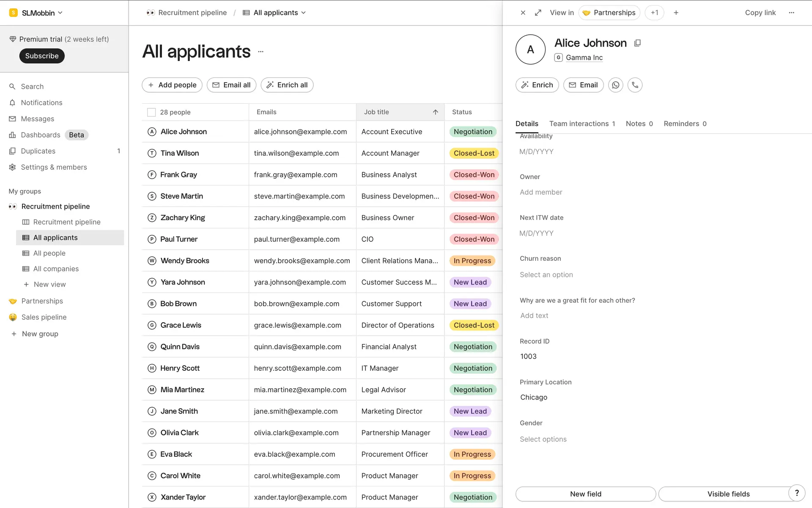Viewport: 812px width, 508px height.
Task: Switch to the Team interactions tab
Action: tap(582, 124)
